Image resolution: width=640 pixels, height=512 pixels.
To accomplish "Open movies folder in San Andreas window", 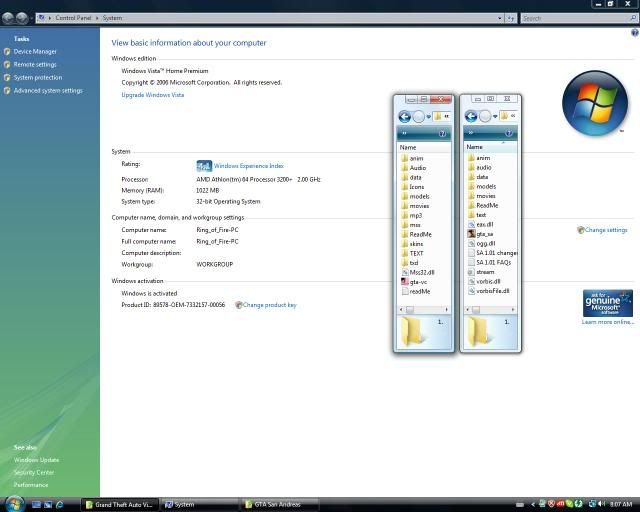I will pyautogui.click(x=481, y=196).
